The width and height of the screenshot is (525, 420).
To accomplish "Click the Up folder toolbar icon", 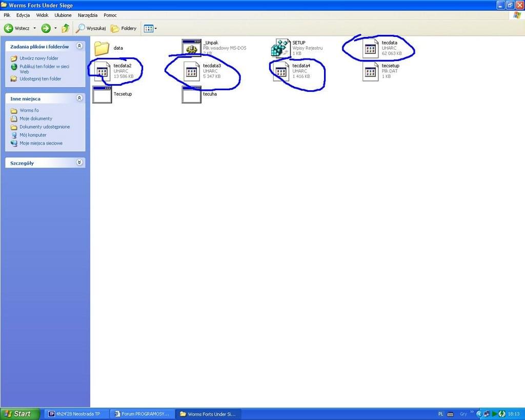I will click(x=66, y=28).
